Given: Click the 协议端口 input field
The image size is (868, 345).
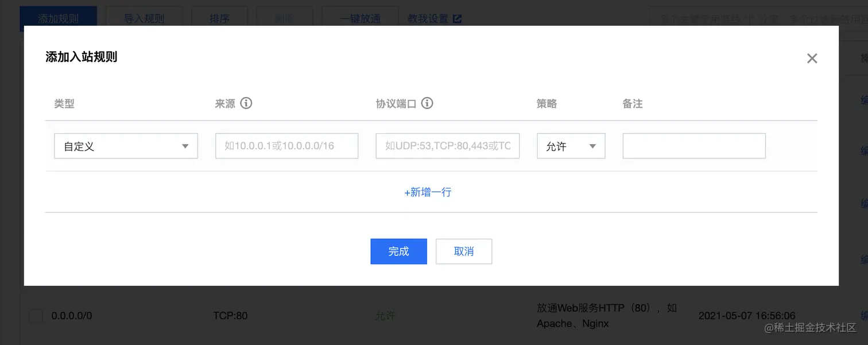Looking at the screenshot, I should pyautogui.click(x=448, y=146).
